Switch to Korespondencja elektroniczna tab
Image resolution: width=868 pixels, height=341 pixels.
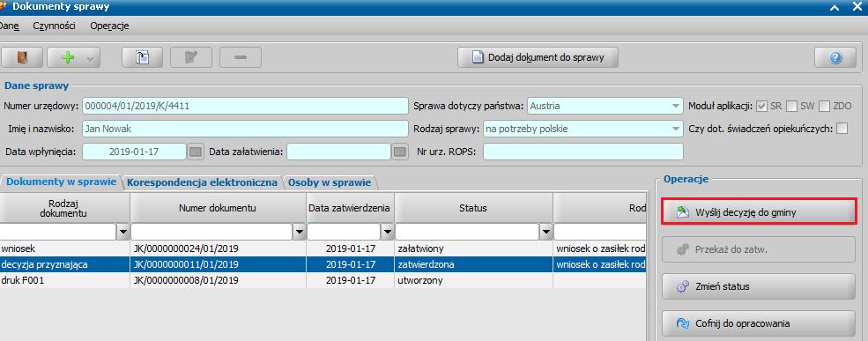[x=202, y=182]
